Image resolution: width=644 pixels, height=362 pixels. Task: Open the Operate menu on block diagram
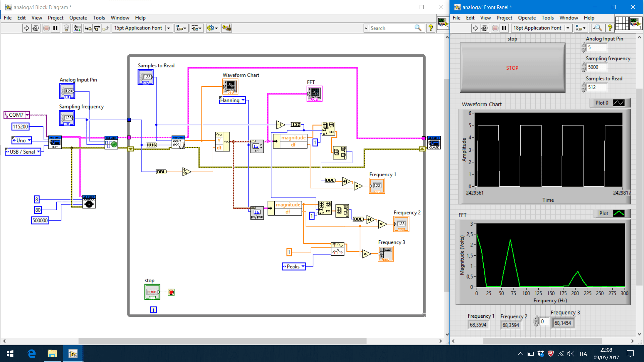tap(78, 18)
